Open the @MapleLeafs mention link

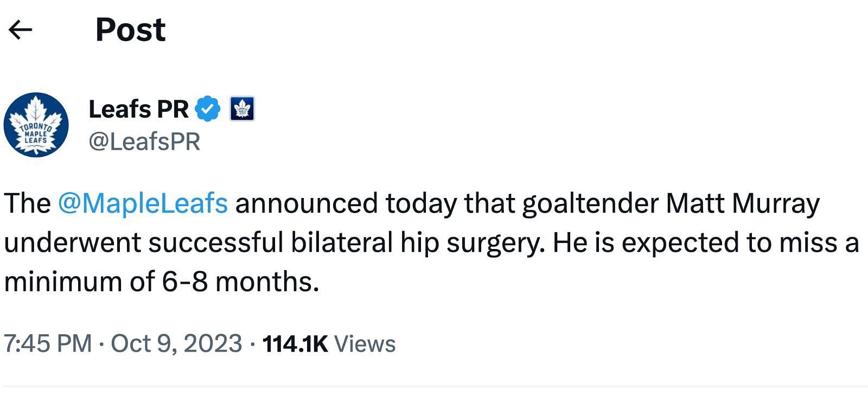143,204
